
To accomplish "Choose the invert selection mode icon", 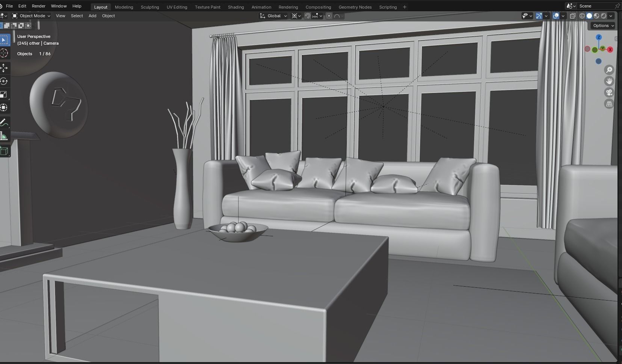I will coord(21,26).
